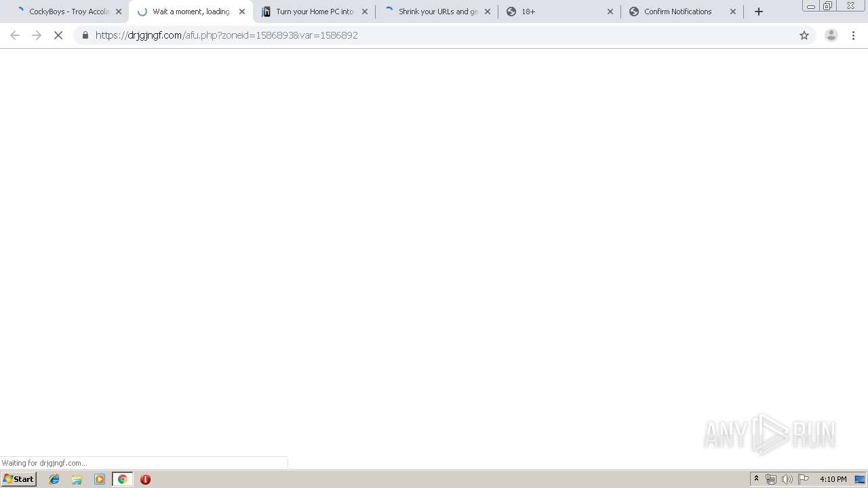Screen dimensions: 868x488
Task: Open the Chrome profile avatar menu
Action: coord(831,35)
